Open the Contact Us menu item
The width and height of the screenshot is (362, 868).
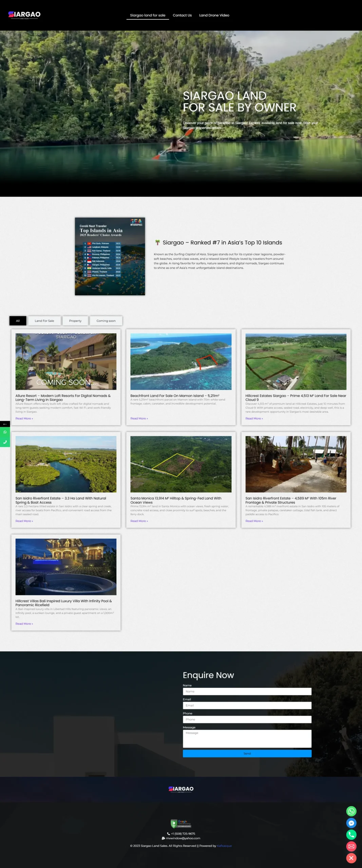coord(182,15)
